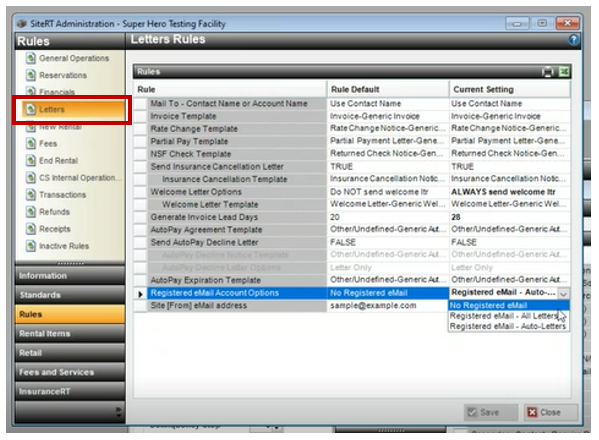Open Registered eMail setting dropdown arrow

pyautogui.click(x=563, y=293)
